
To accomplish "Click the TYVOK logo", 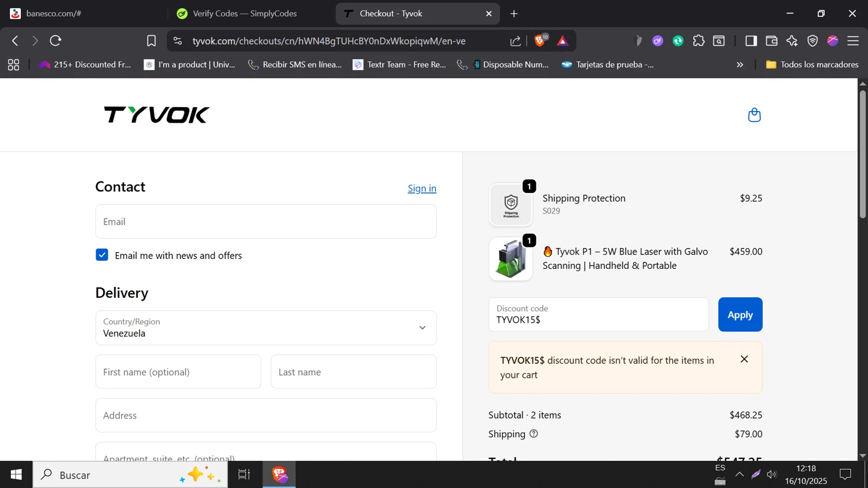I will pyautogui.click(x=156, y=115).
